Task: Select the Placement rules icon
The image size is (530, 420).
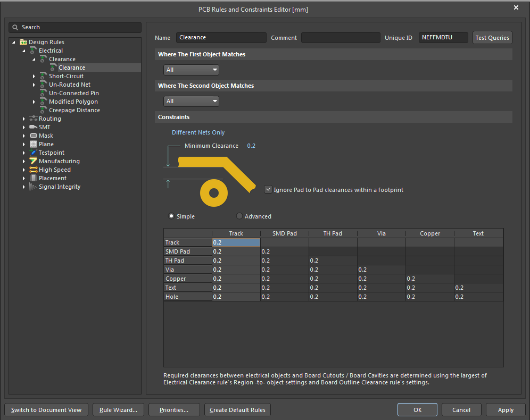Action: coord(33,178)
